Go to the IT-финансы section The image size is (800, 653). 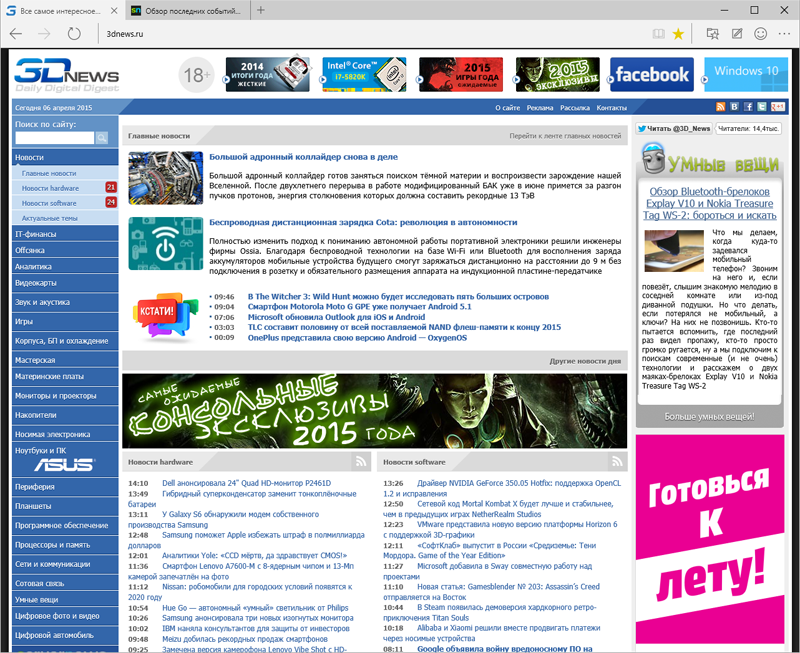coord(65,234)
